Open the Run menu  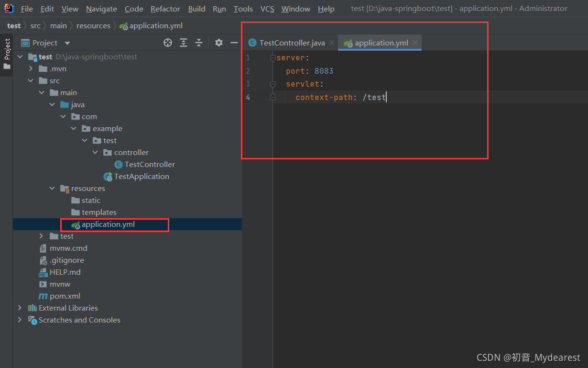(x=219, y=9)
